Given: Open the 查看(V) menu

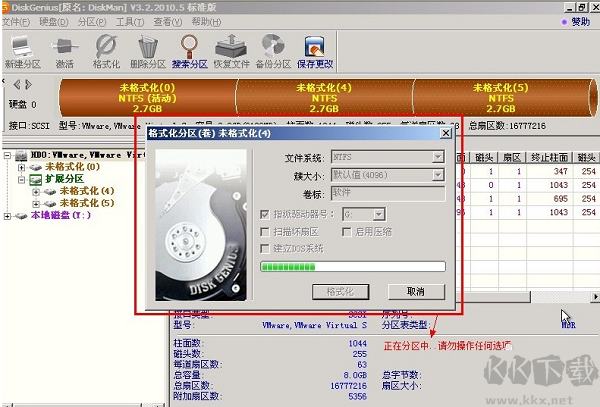Looking at the screenshot, I should [x=168, y=22].
